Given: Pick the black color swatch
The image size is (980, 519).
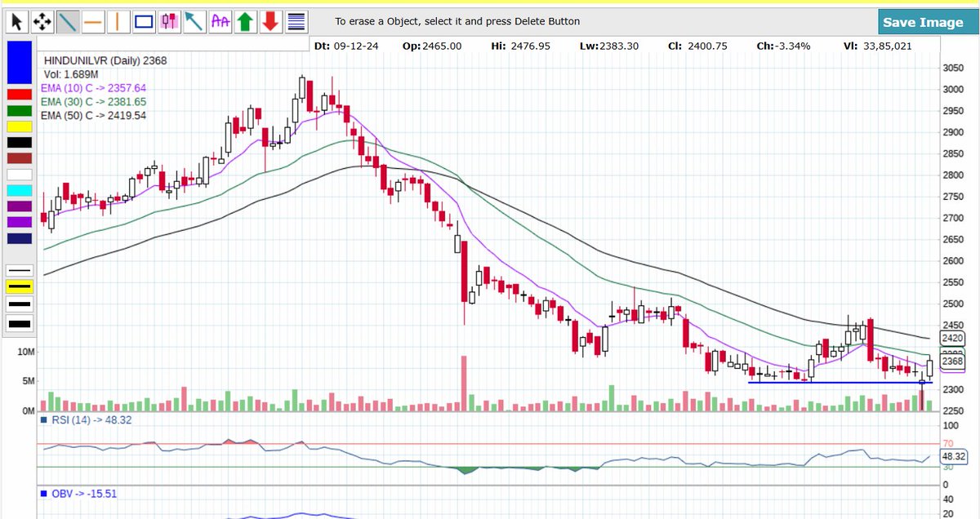Looking at the screenshot, I should click(20, 143).
